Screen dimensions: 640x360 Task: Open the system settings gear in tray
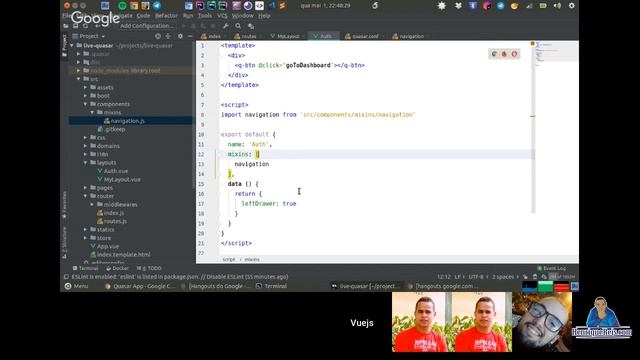tap(571, 6)
